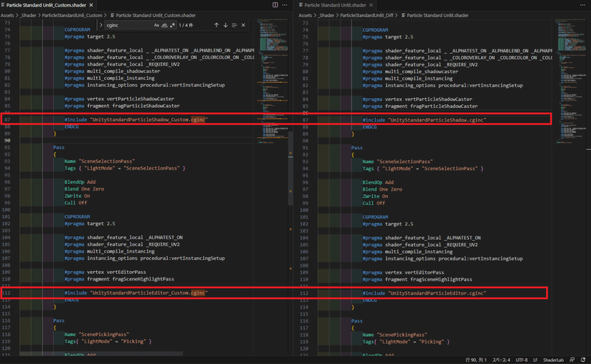Screen dimensions: 591x364
Task: Toggle Find in Selection icon
Action: point(234,25)
